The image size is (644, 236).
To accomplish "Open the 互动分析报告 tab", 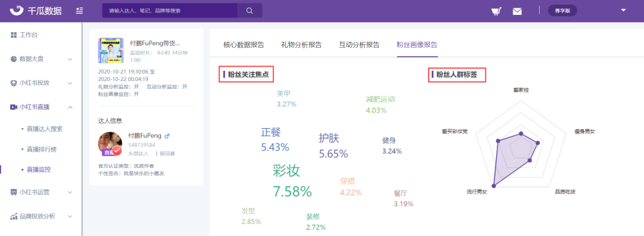I will [x=360, y=45].
